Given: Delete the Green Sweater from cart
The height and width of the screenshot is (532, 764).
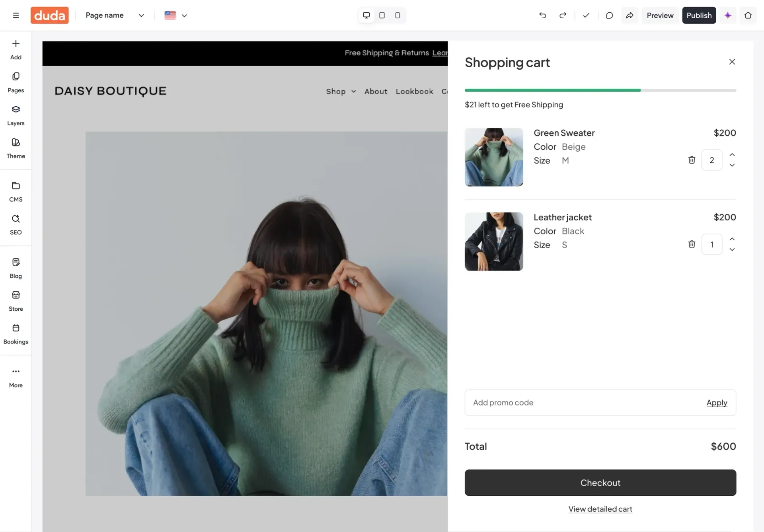Looking at the screenshot, I should click(692, 160).
